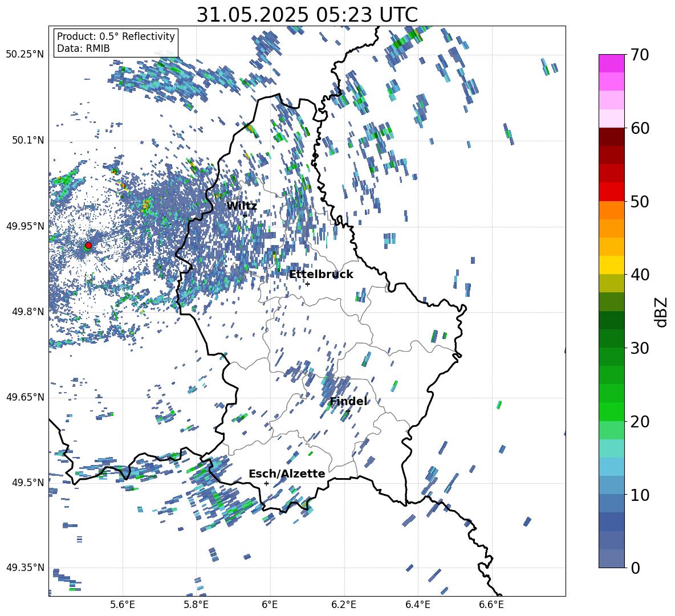675x616 pixels.
Task: Click the 49.5°N latitude label
Action: tap(28, 483)
